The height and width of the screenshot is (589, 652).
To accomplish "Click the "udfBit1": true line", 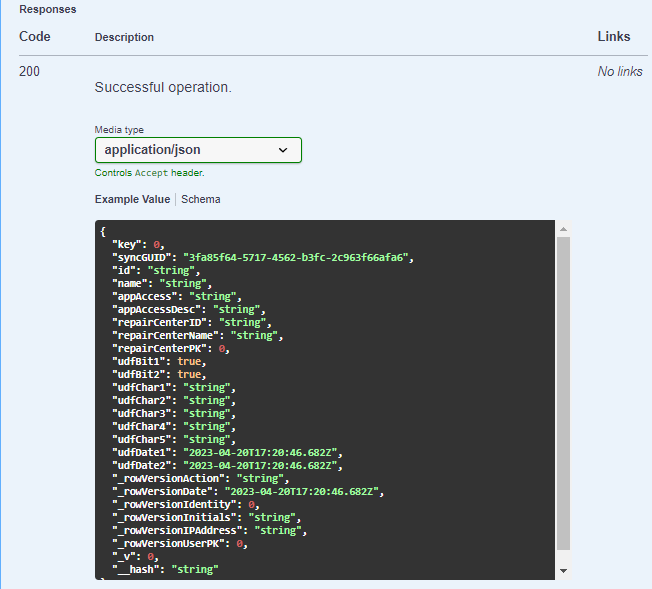I will point(159,361).
